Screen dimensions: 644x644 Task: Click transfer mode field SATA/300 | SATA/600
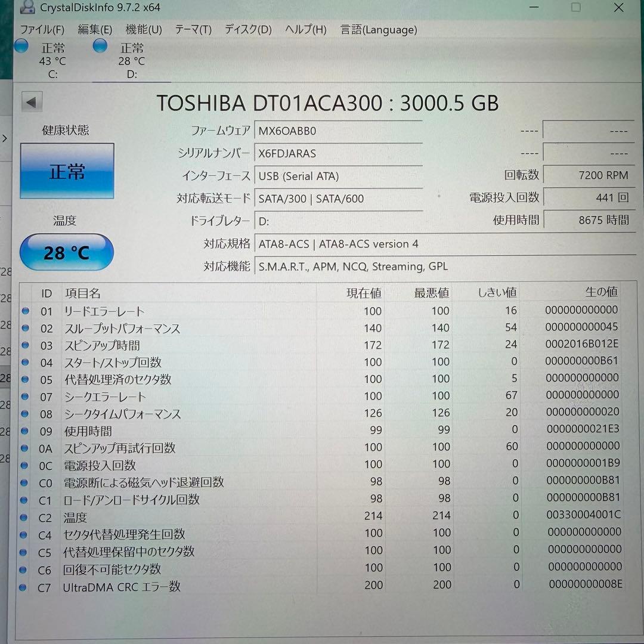click(x=339, y=199)
